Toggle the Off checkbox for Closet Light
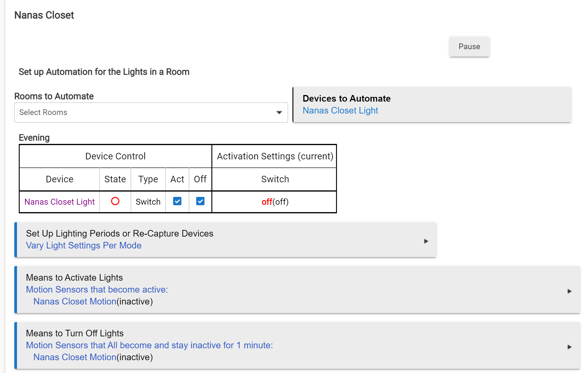Image resolution: width=588 pixels, height=373 pixels. [x=200, y=201]
